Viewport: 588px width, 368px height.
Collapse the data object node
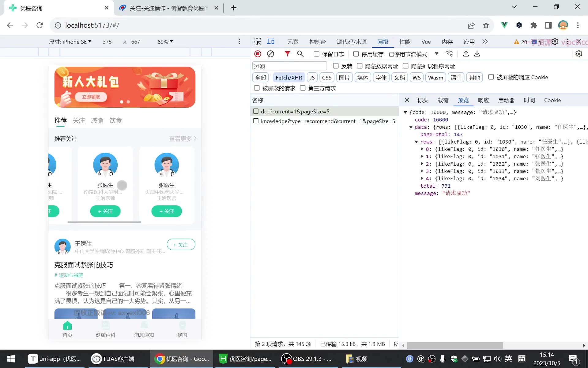pyautogui.click(x=411, y=127)
